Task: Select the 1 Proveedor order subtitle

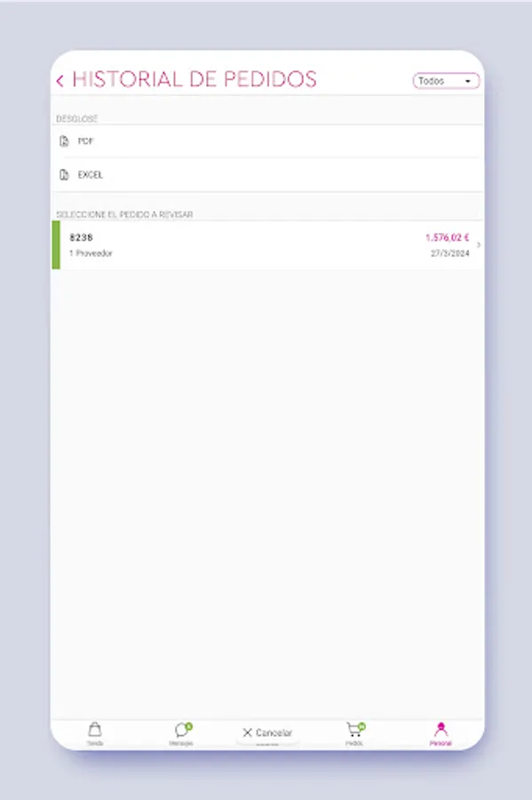Action: 91,253
